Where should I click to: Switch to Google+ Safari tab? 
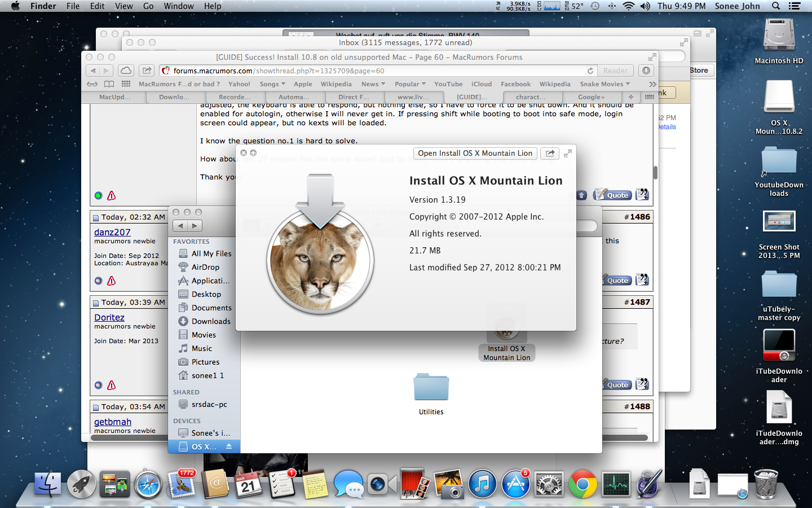click(590, 97)
